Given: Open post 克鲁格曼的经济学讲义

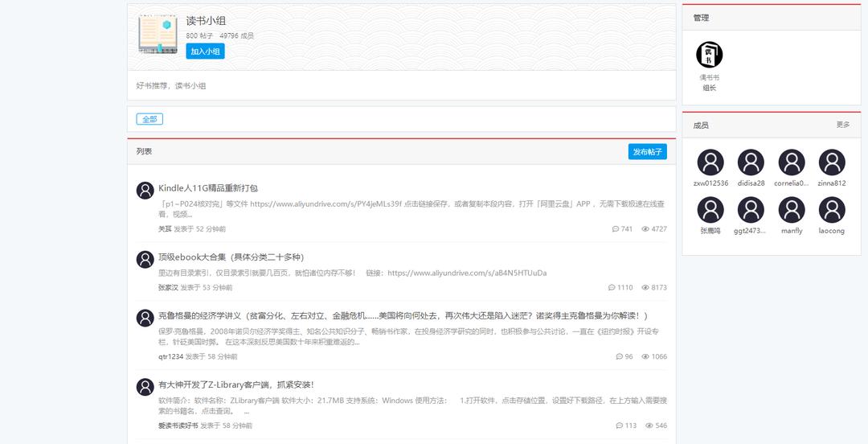Looking at the screenshot, I should (403, 316).
